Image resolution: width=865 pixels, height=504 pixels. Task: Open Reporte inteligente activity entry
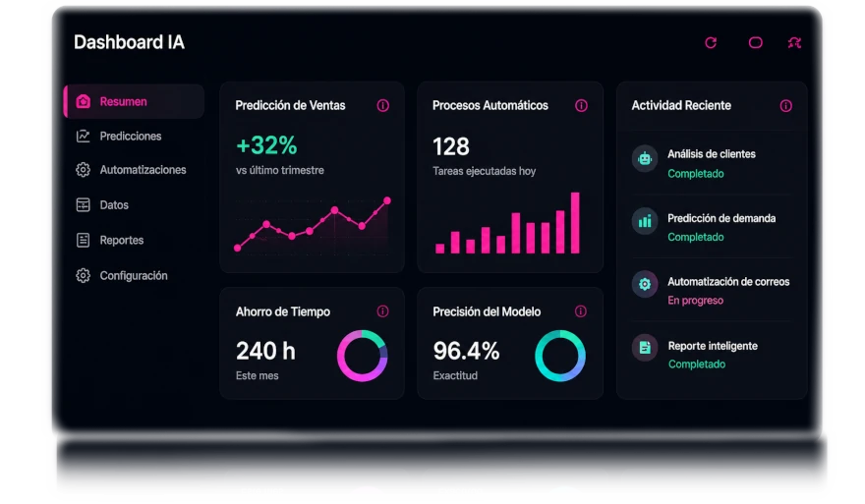712,354
